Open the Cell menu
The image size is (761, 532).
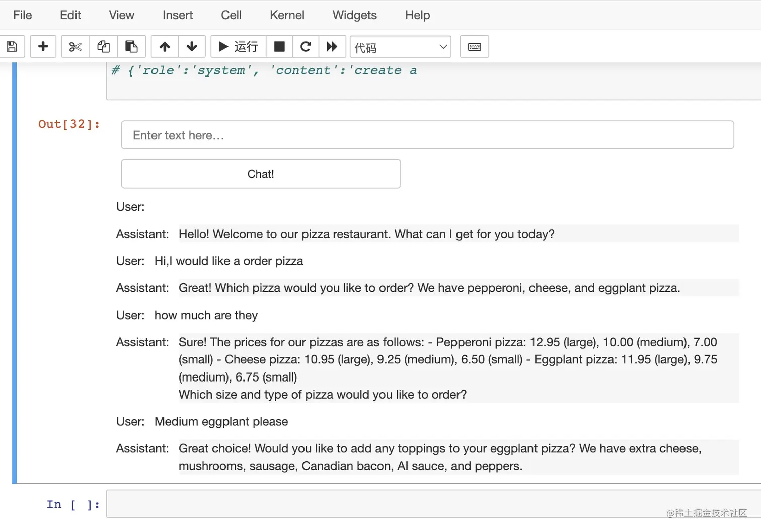tap(231, 15)
